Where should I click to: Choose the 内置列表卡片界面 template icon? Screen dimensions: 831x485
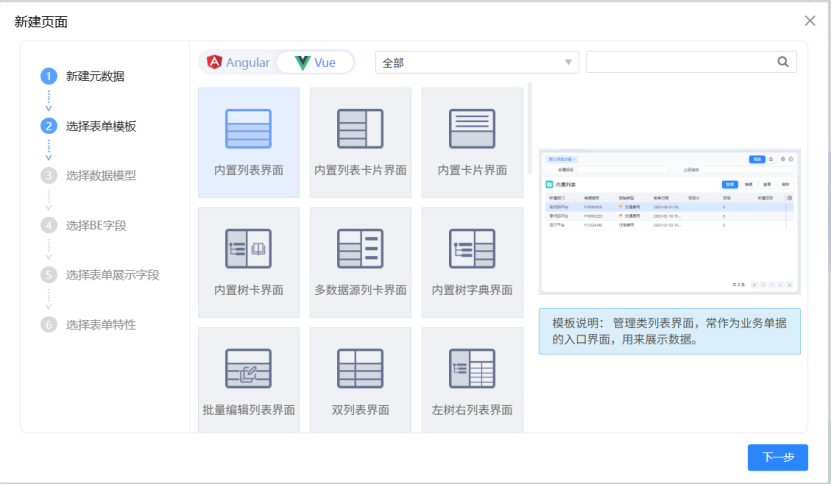pyautogui.click(x=360, y=129)
